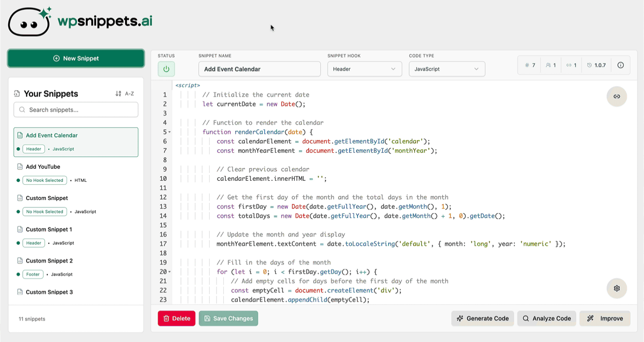Collapse the for loop fold on line 20
Image resolution: width=644 pixels, height=342 pixels.
[170, 272]
